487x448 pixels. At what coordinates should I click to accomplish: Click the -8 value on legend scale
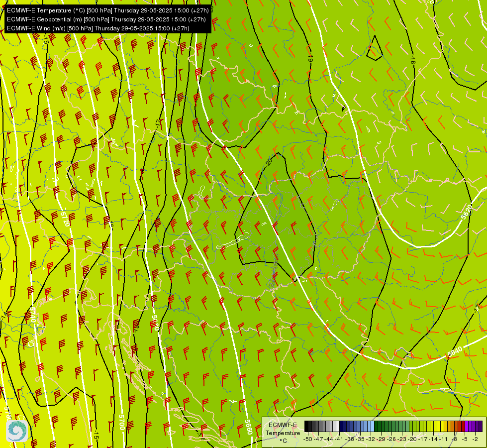[454, 439]
